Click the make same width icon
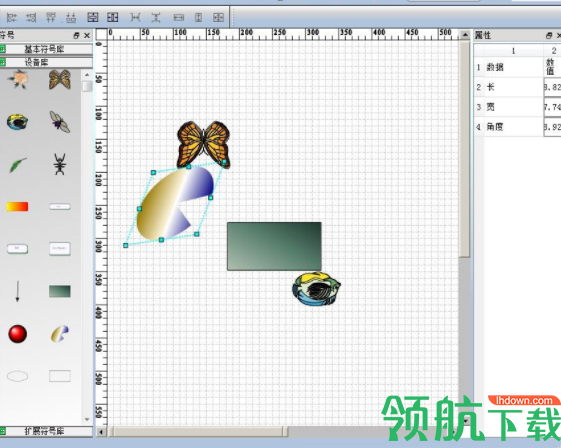561x448 pixels. [x=179, y=17]
